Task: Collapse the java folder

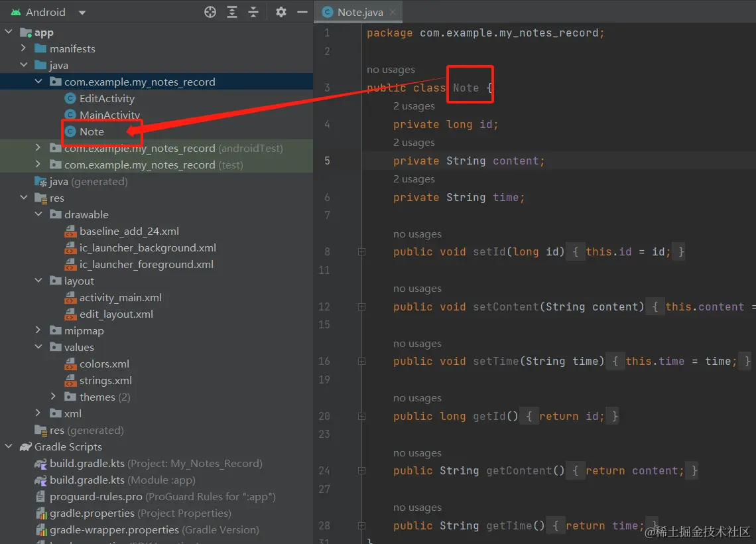Action: 23,64
